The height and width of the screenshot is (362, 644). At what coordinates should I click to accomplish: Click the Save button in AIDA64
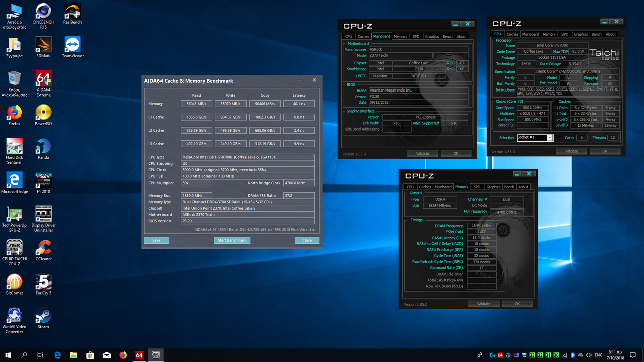(x=156, y=240)
